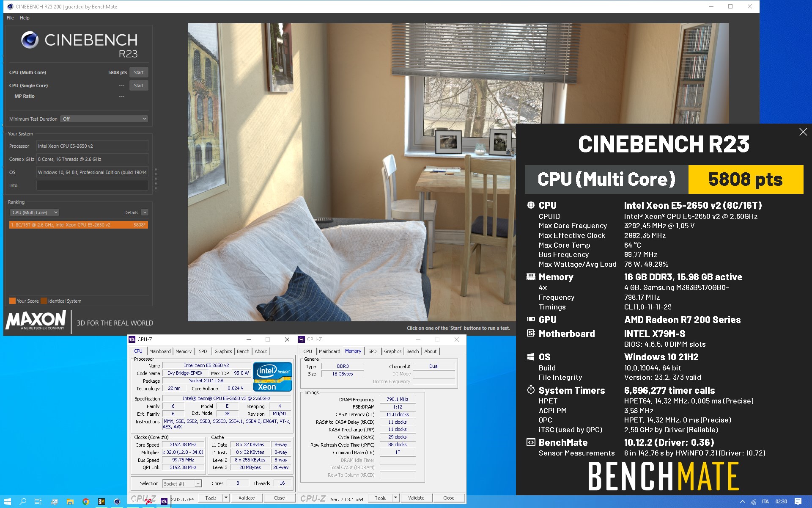
Task: Click the left CPU-Z window title icon
Action: (x=132, y=340)
